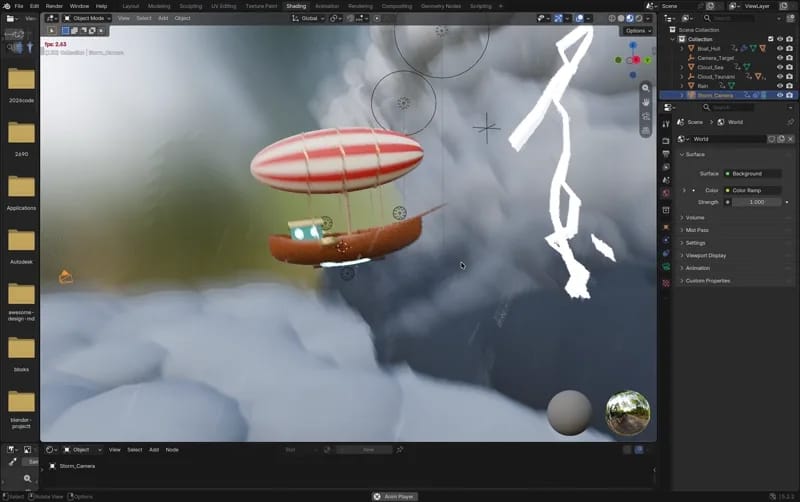
Task: Uncheck the Collection exclude checkbox
Action: coord(770,39)
